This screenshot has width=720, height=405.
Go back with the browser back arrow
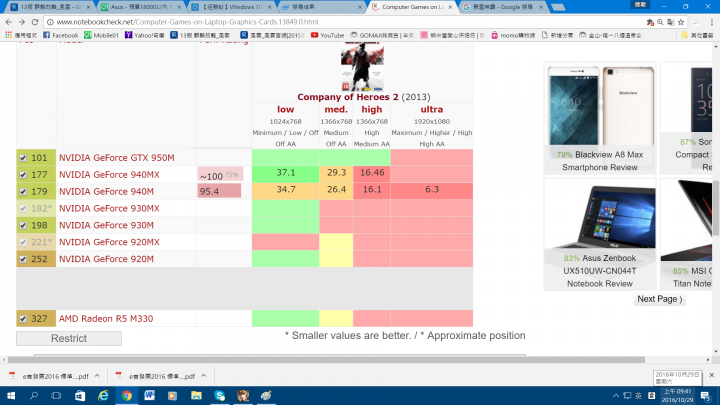coord(9,22)
